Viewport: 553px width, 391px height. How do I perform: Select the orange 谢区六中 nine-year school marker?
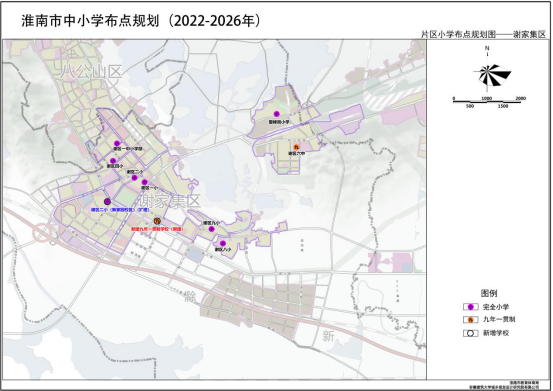tap(296, 147)
